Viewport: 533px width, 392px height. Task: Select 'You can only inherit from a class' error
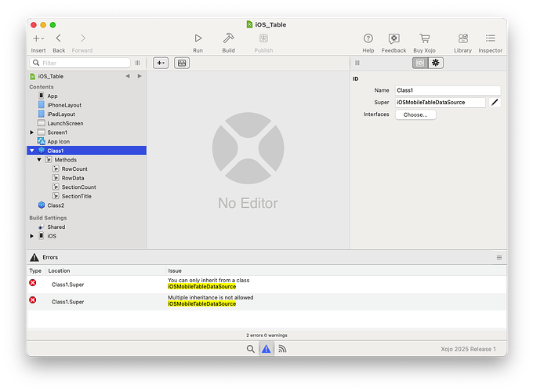(x=266, y=285)
